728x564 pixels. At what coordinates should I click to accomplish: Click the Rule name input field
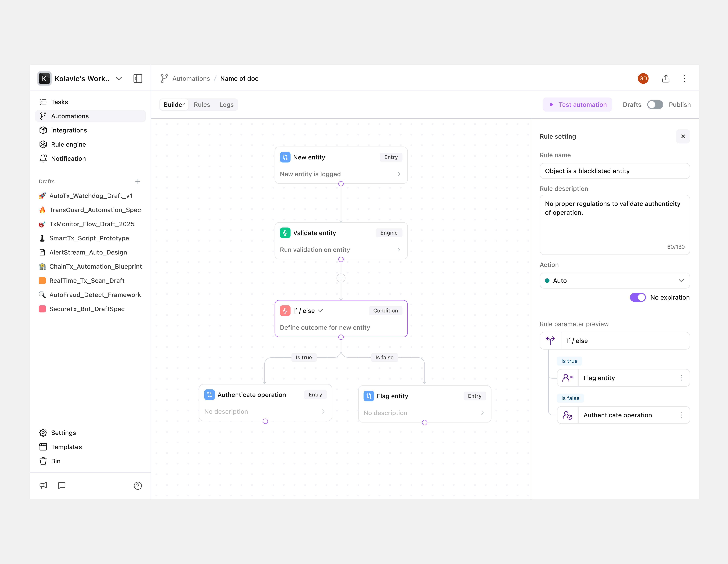pyautogui.click(x=615, y=171)
